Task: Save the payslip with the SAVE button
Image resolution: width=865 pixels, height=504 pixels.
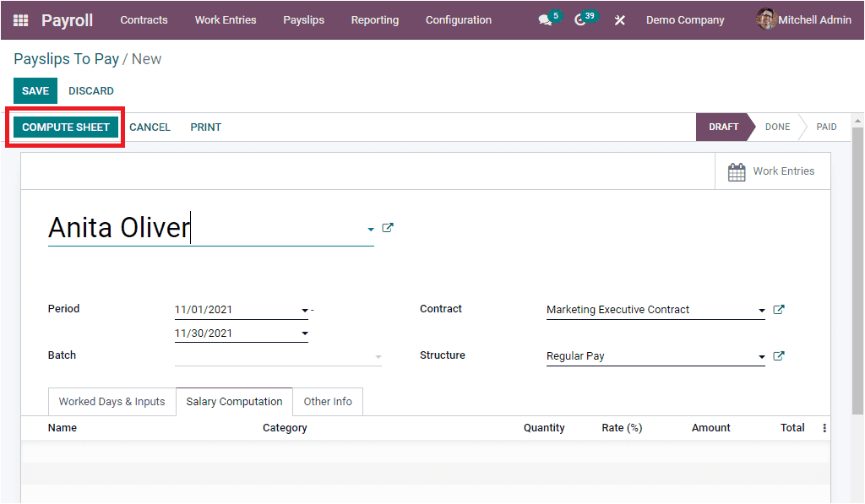Action: pos(35,90)
